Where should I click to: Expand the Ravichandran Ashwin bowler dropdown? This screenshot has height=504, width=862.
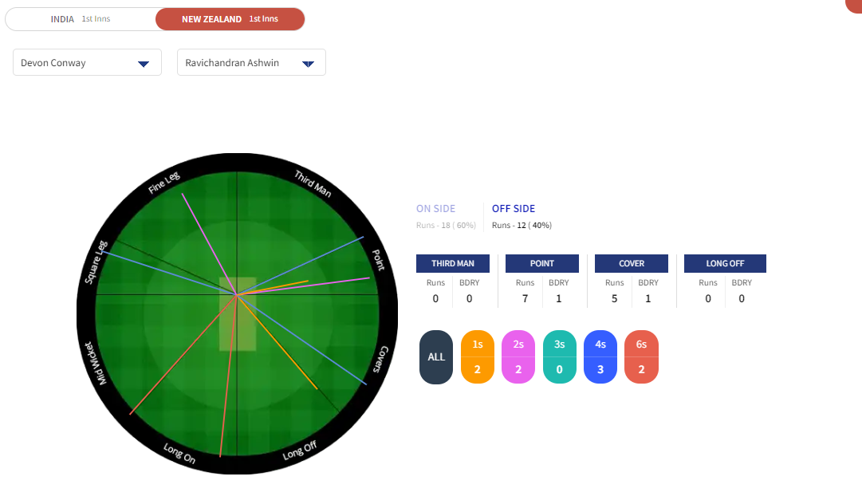click(250, 63)
